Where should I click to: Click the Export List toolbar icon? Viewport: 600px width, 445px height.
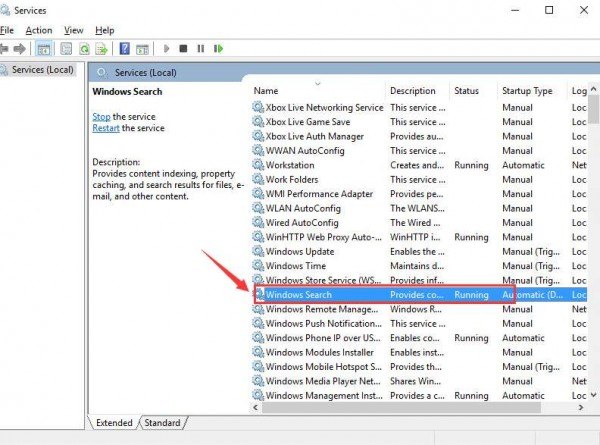[x=101, y=49]
